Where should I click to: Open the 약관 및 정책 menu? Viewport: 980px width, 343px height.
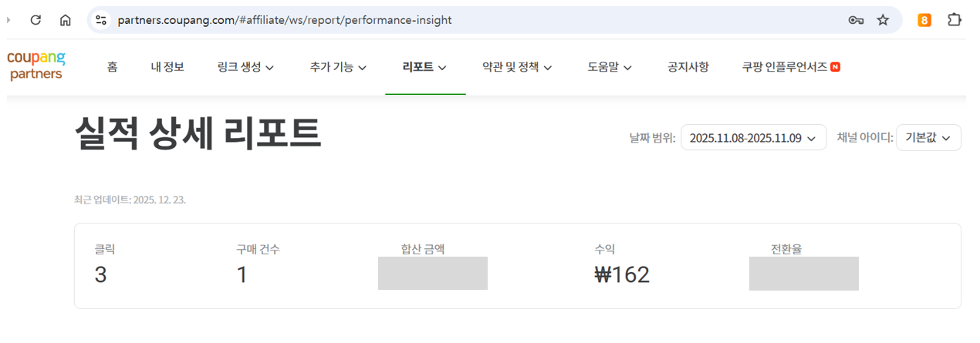(517, 67)
